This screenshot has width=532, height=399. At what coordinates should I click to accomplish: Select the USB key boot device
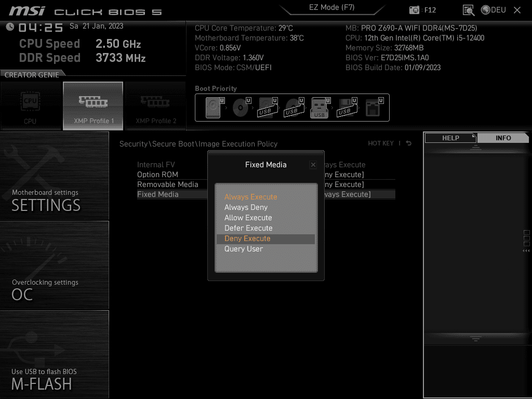(320, 108)
